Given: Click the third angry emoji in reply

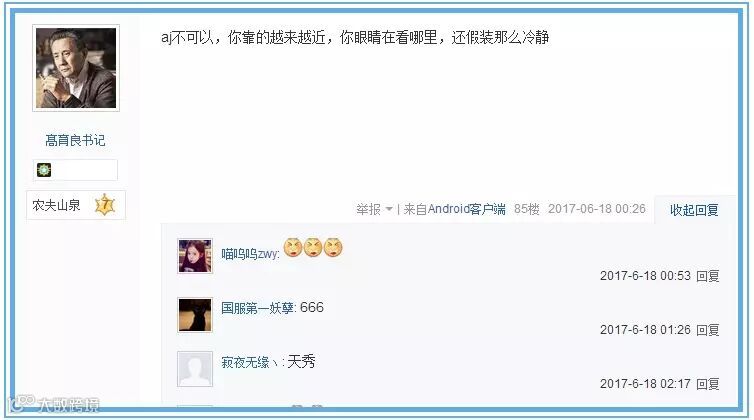Looking at the screenshot, I should tap(333, 248).
